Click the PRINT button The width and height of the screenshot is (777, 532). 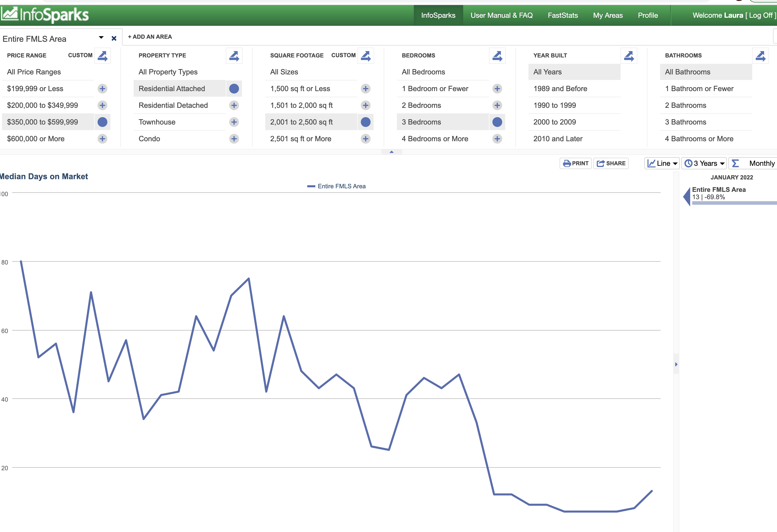(x=575, y=163)
